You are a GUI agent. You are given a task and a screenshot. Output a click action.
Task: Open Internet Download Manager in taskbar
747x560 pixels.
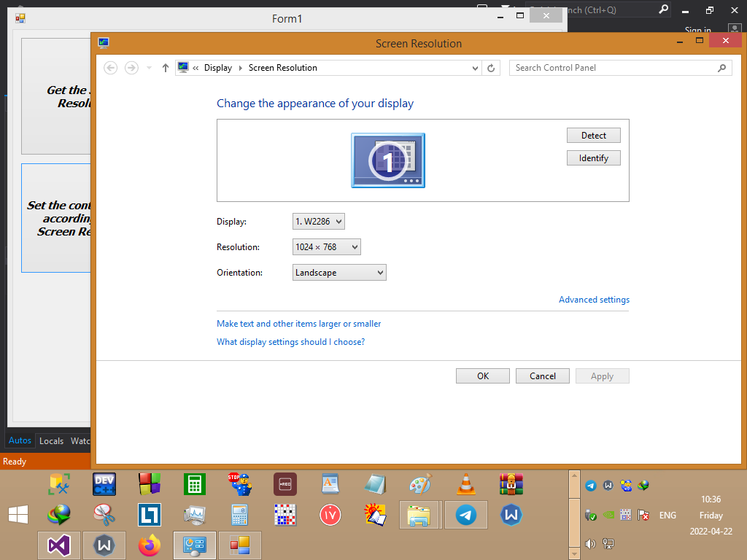(x=59, y=515)
